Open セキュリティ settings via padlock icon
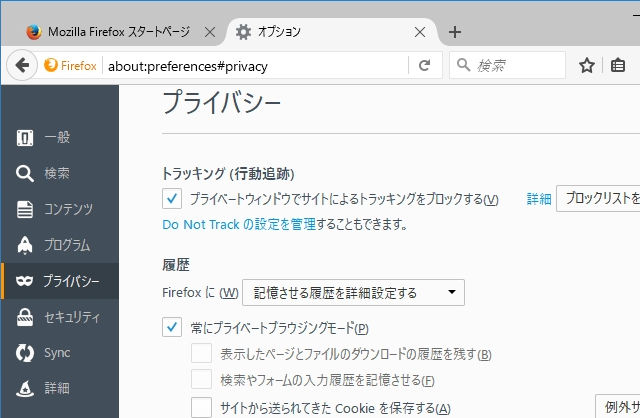Screen dimensions: 640x418 pyautogui.click(x=25, y=317)
